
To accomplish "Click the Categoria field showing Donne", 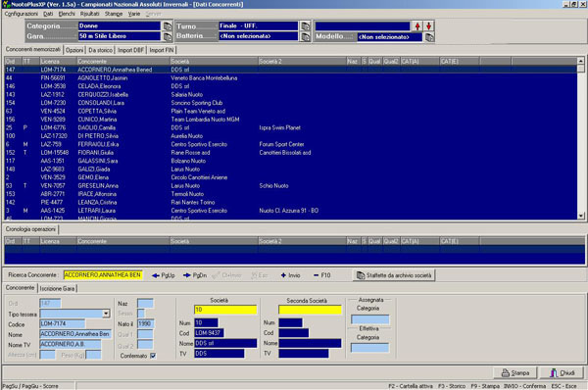I will (120, 25).
